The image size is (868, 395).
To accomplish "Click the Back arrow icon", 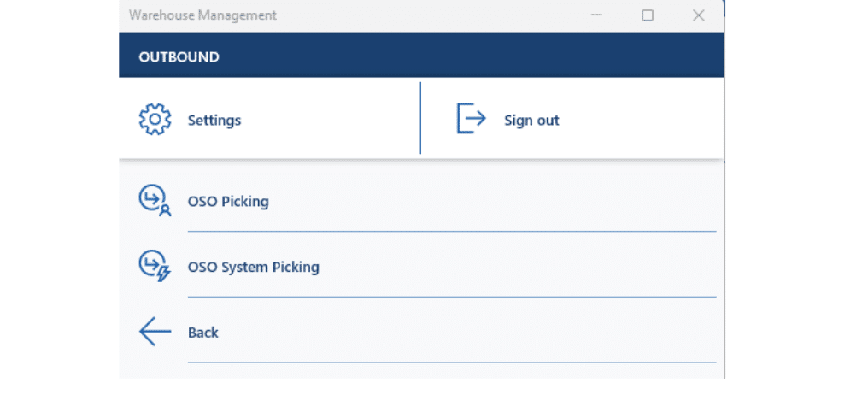I will (x=155, y=332).
